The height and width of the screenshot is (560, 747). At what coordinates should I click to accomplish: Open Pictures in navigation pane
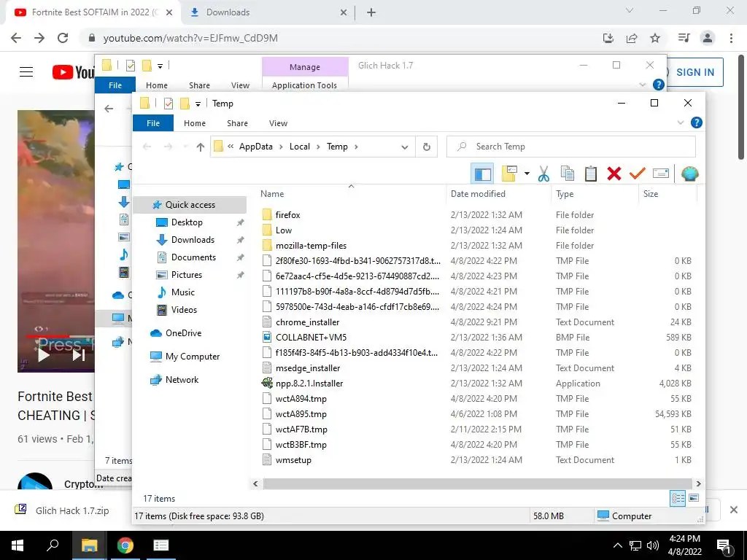(186, 275)
